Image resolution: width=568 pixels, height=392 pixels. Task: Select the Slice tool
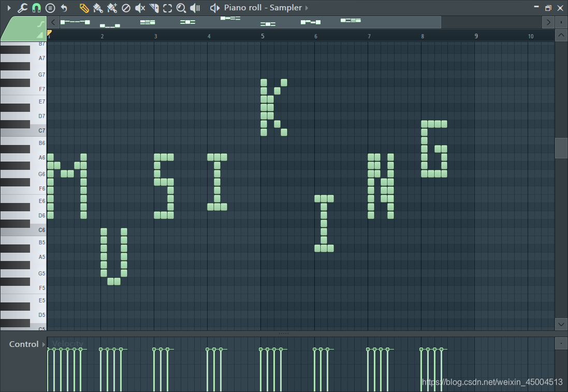tap(153, 8)
